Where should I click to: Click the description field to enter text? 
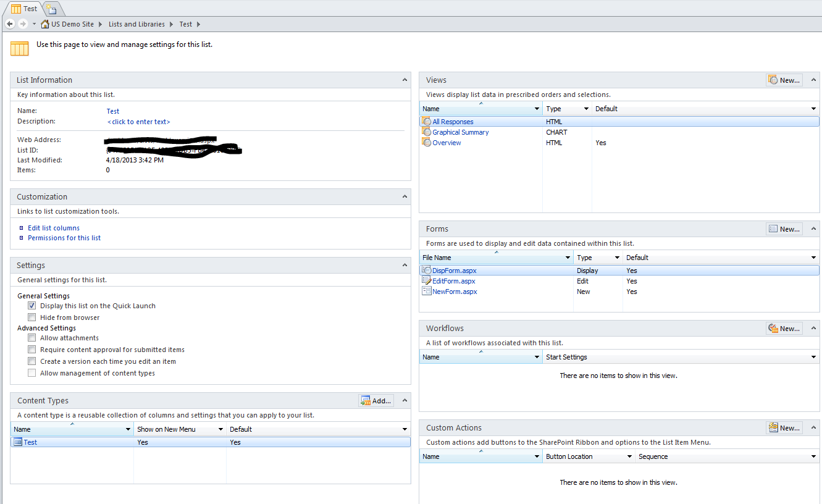[x=138, y=122]
